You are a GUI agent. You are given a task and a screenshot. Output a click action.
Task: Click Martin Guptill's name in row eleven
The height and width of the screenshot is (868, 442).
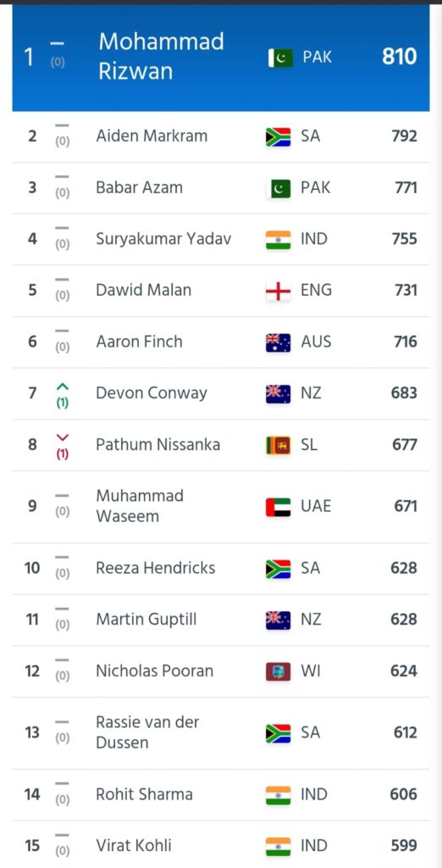(x=146, y=620)
